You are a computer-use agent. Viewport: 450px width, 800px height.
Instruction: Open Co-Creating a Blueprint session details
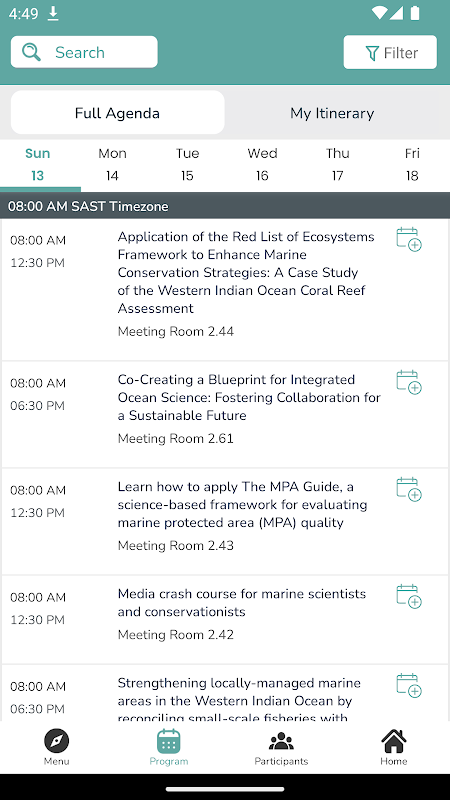[x=225, y=414]
